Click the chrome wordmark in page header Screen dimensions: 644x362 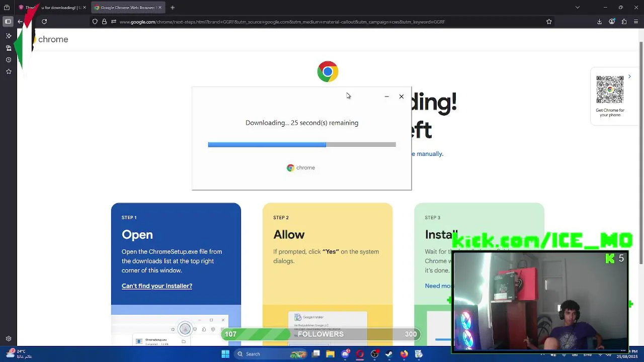click(x=53, y=39)
